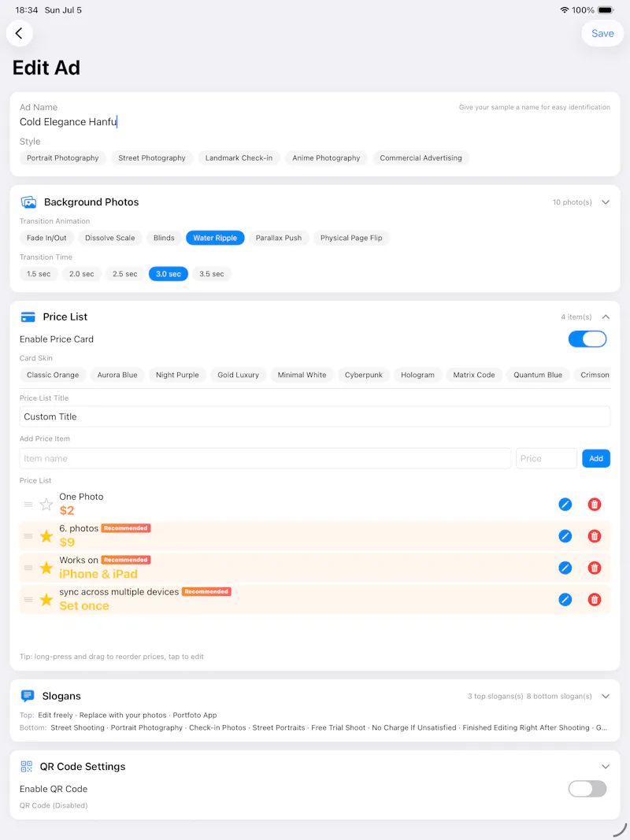Choose Anime Photography style
The height and width of the screenshot is (840, 630).
click(x=326, y=158)
